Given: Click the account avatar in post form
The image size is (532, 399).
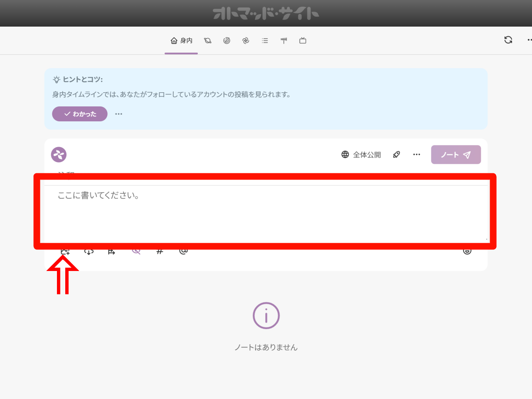Looking at the screenshot, I should click(x=59, y=155).
